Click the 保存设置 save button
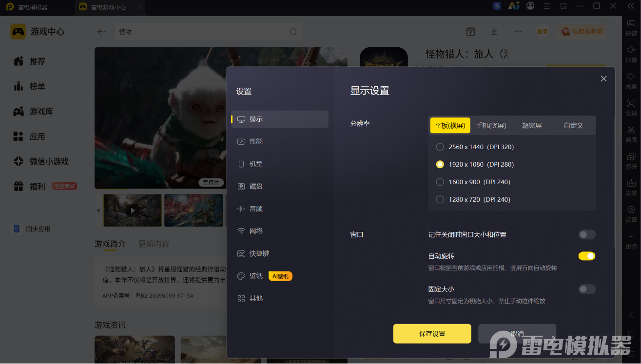 pyautogui.click(x=432, y=334)
